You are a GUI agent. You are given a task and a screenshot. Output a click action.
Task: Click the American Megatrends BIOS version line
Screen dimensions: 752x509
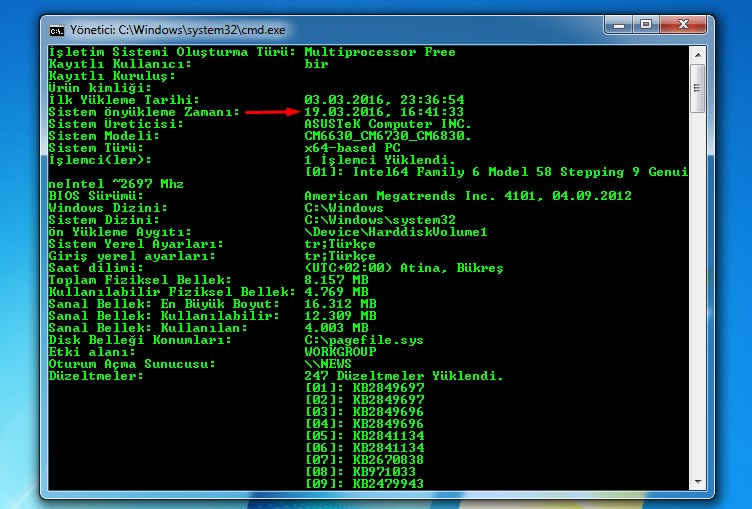pos(440,196)
